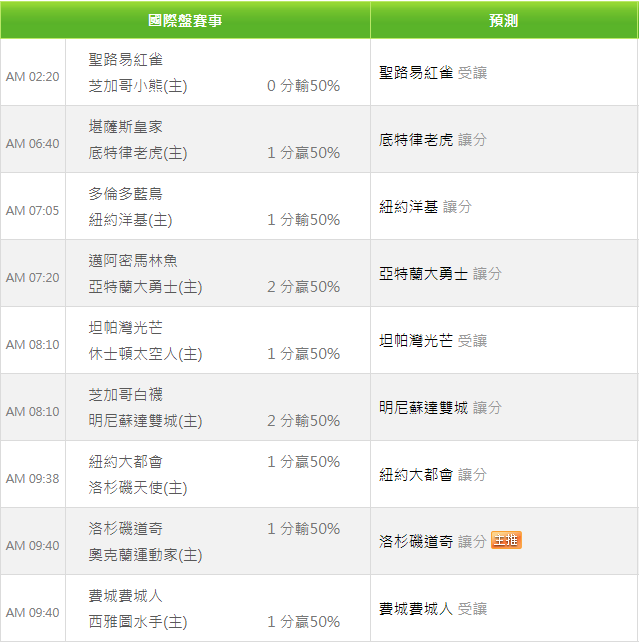Click the 亞特蘭大勇士(主) home team
This screenshot has width=639, height=643.
click(x=145, y=287)
